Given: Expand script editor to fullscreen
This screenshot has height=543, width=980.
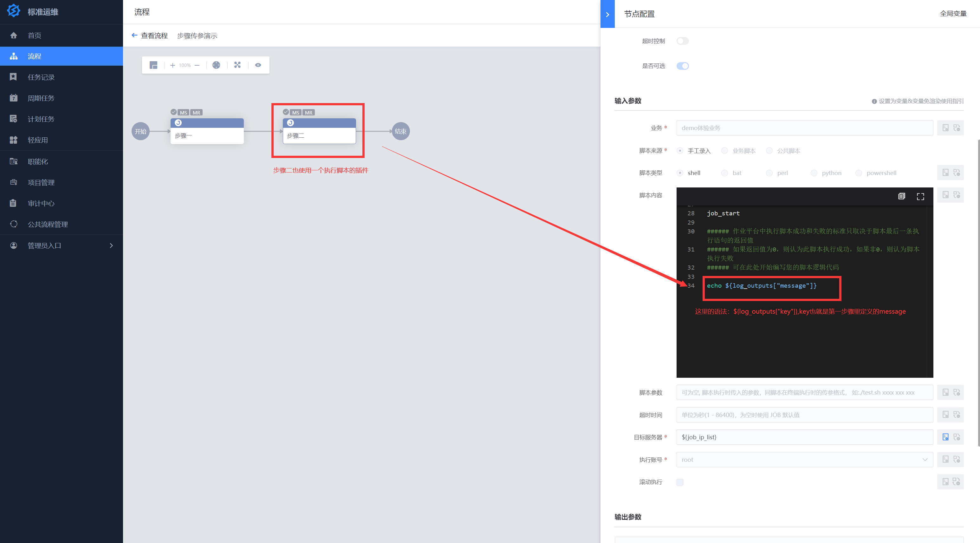Looking at the screenshot, I should [920, 196].
